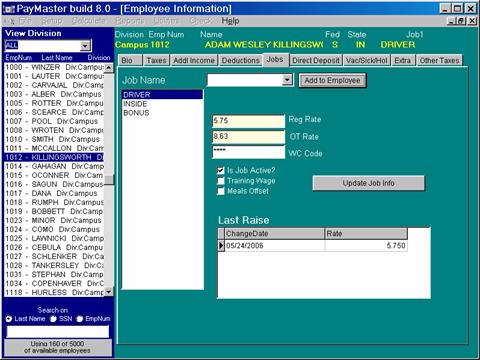
Task: Select employee 1016 SAGUN
Action: click(54, 184)
